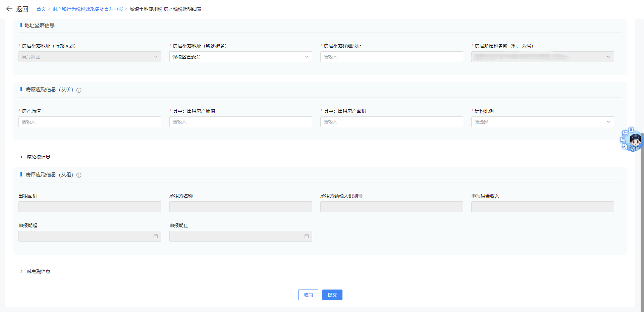Focus the 其中：出租房产面积 input

[x=391, y=122]
